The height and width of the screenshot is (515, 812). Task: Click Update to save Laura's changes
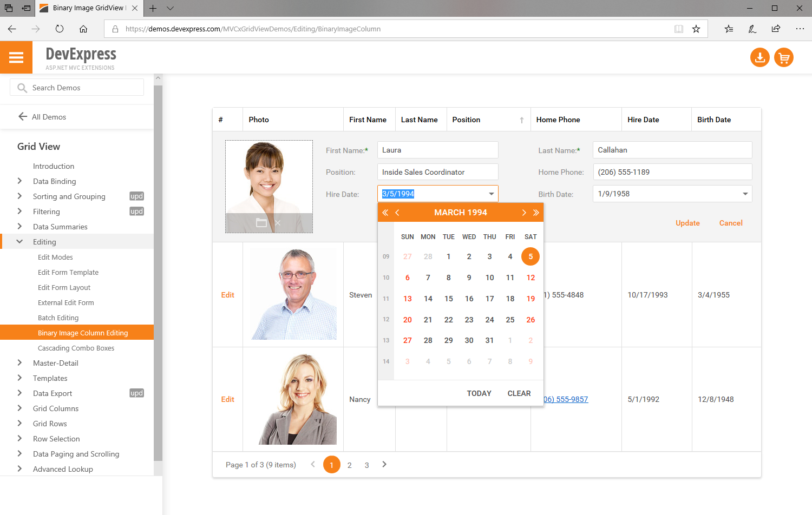coord(687,223)
